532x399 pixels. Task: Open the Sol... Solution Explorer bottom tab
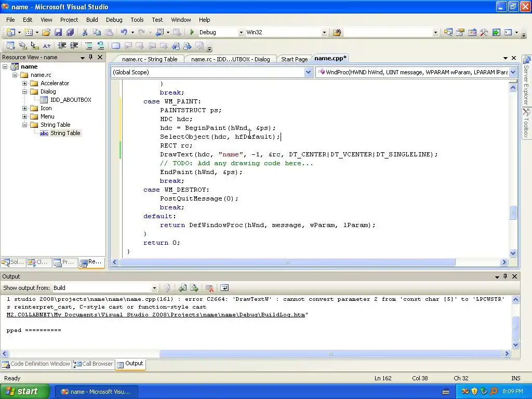coord(13,262)
